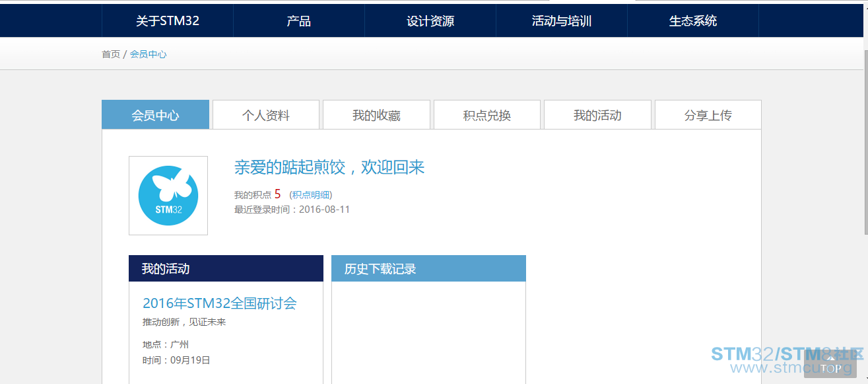Switch to the 个人资料 tab
Viewport: 868px width, 384px height.
click(266, 115)
